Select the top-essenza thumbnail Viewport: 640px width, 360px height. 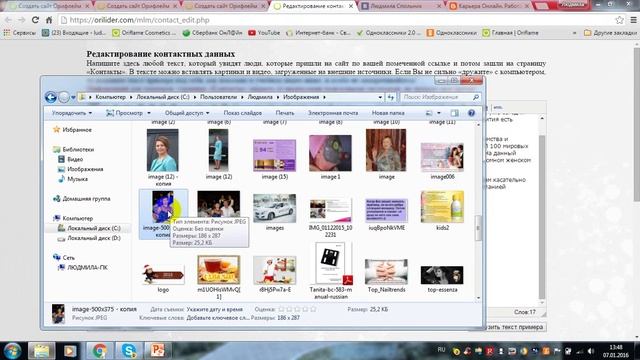[x=442, y=275]
